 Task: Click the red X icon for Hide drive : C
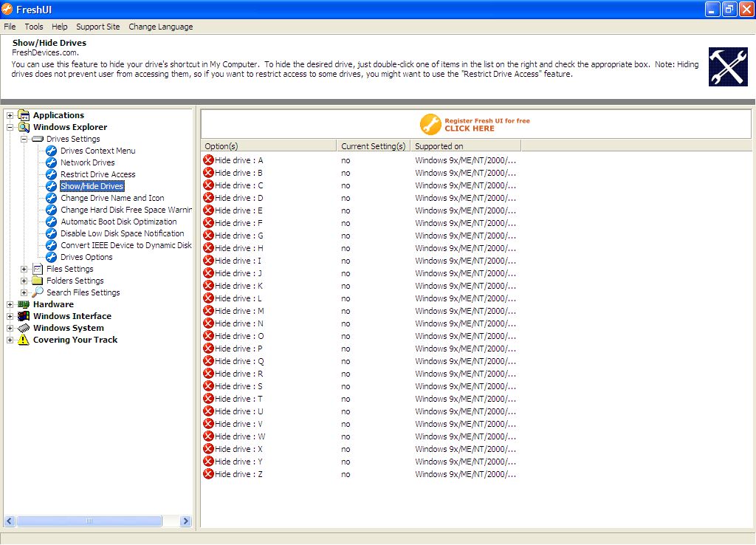(208, 185)
